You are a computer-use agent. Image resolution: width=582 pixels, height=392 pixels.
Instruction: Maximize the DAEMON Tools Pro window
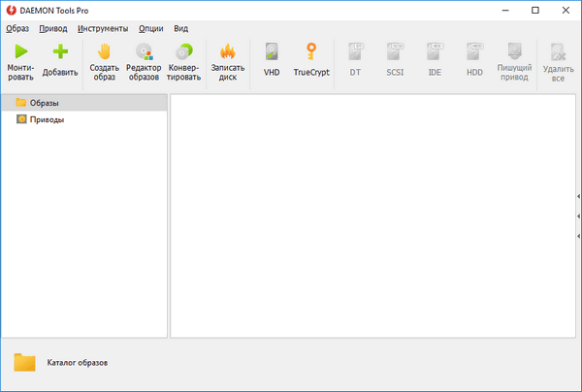point(535,10)
